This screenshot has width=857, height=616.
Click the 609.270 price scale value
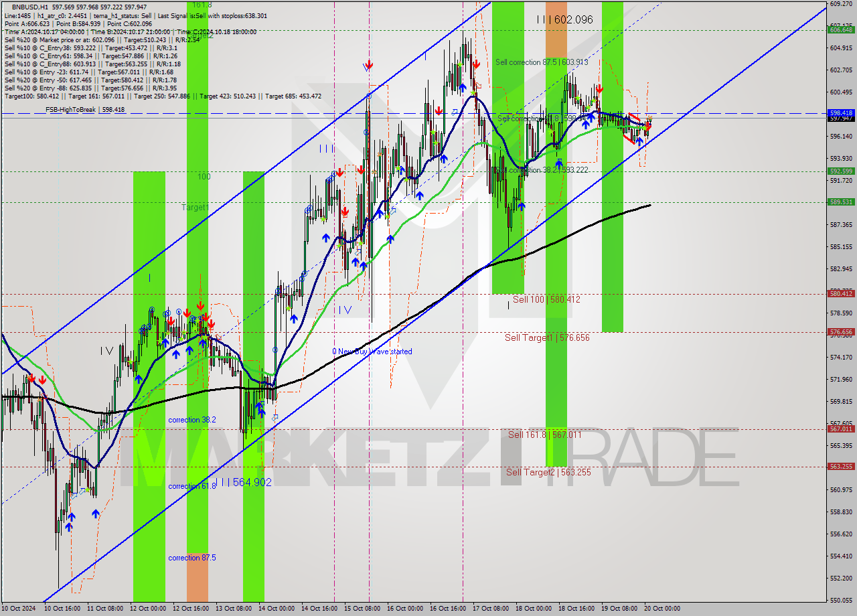tap(841, 3)
